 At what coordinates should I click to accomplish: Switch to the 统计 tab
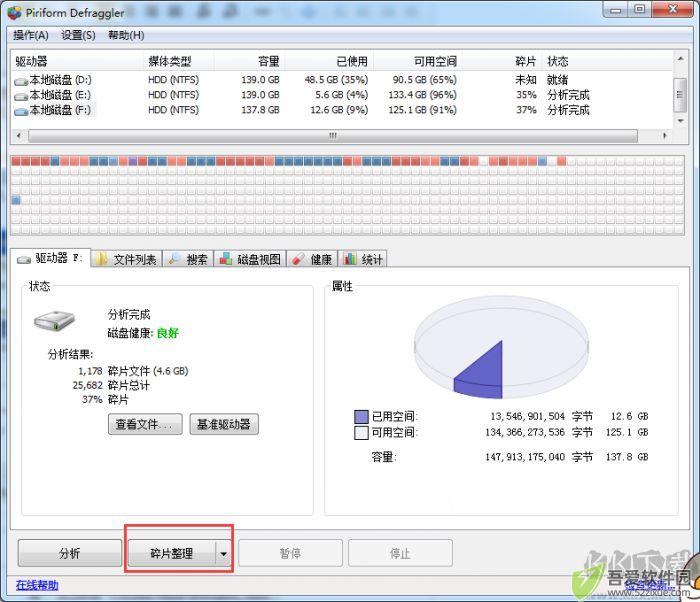point(363,259)
